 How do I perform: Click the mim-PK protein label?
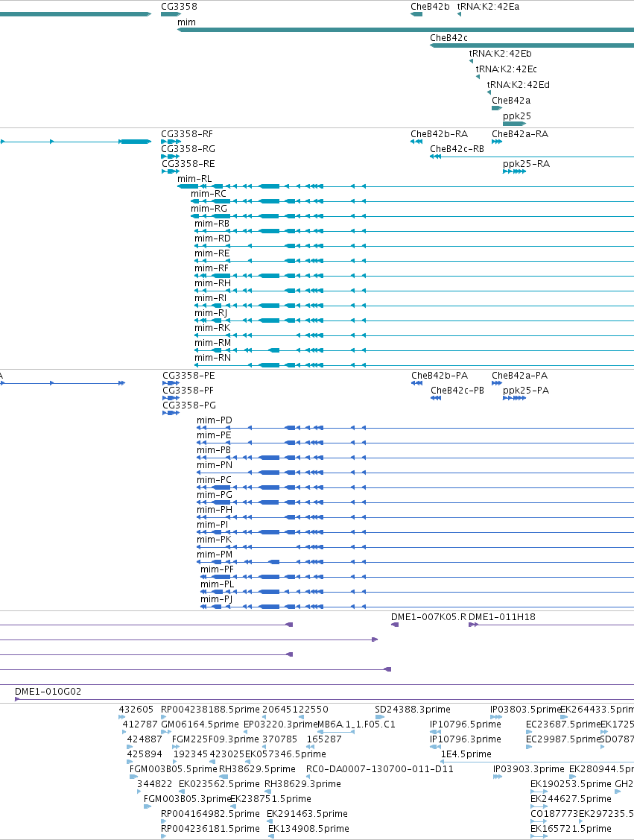click(x=215, y=540)
